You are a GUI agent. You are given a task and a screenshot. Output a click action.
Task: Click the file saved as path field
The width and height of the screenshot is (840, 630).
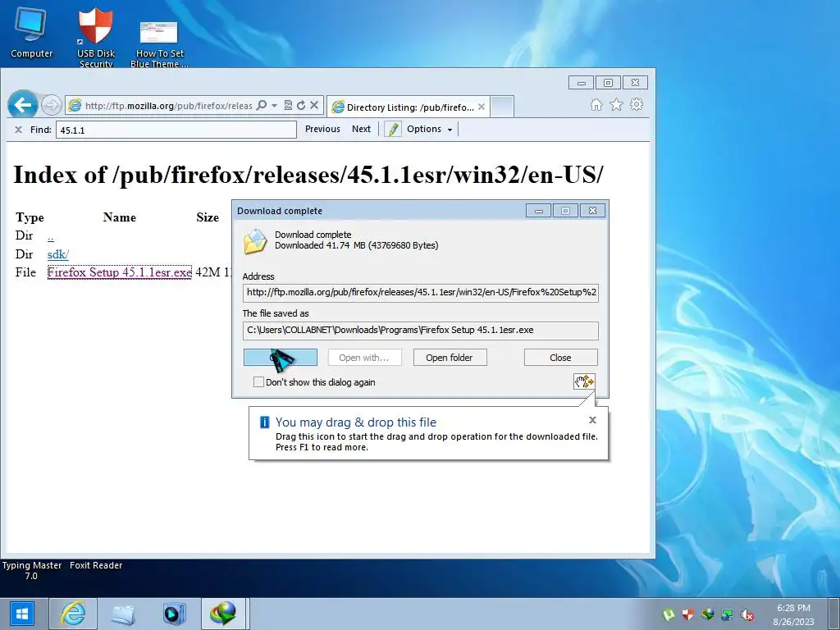click(x=421, y=331)
